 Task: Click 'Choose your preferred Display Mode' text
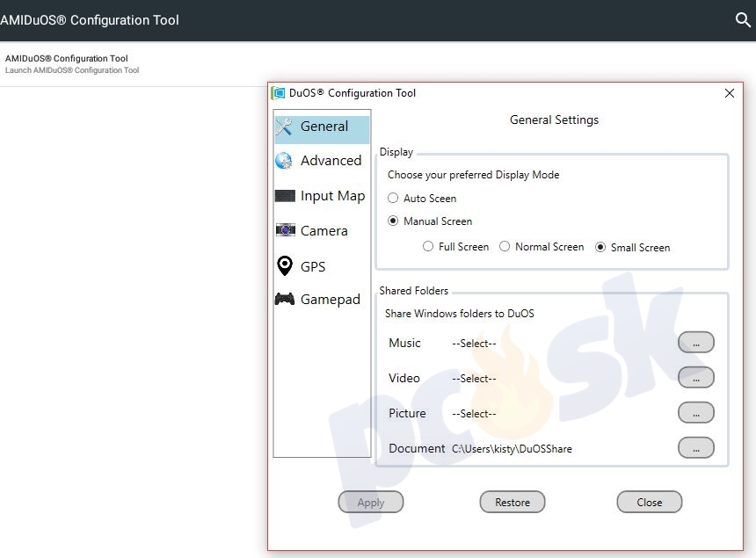pyautogui.click(x=474, y=175)
